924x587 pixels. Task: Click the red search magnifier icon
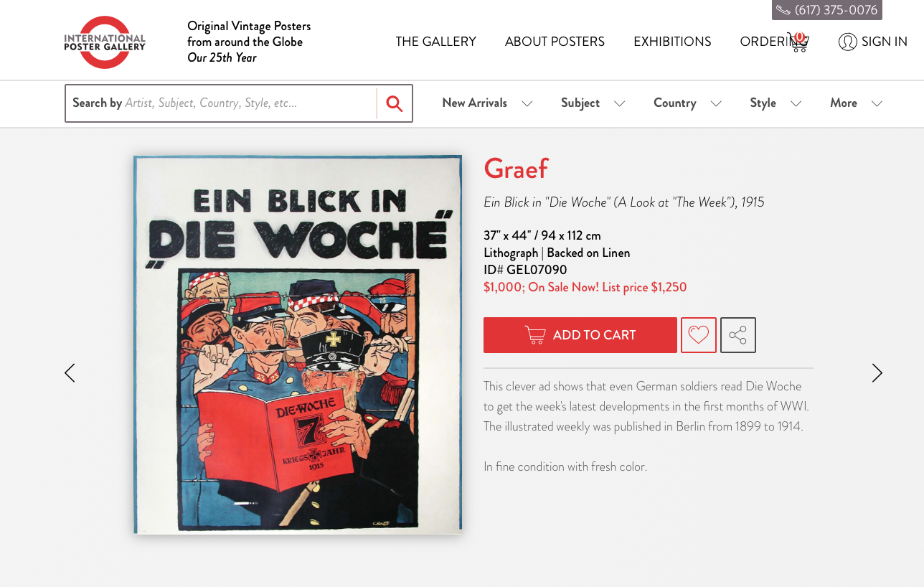[x=395, y=103]
